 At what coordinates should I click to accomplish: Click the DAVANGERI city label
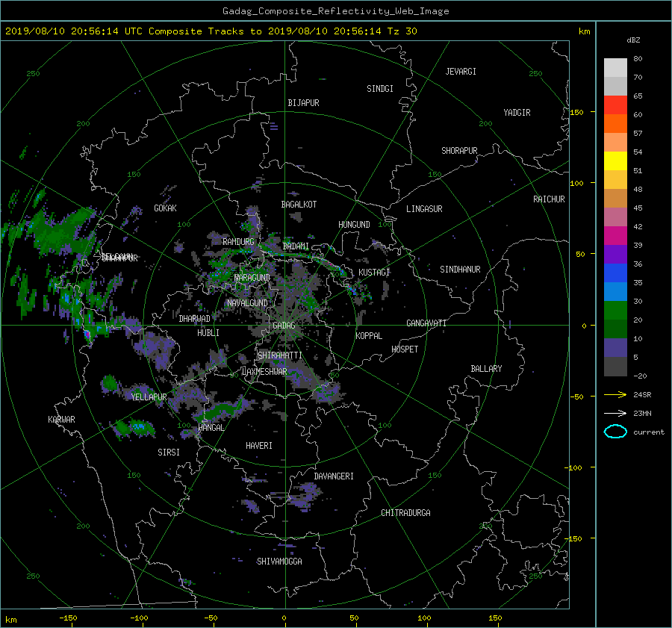pyautogui.click(x=334, y=476)
